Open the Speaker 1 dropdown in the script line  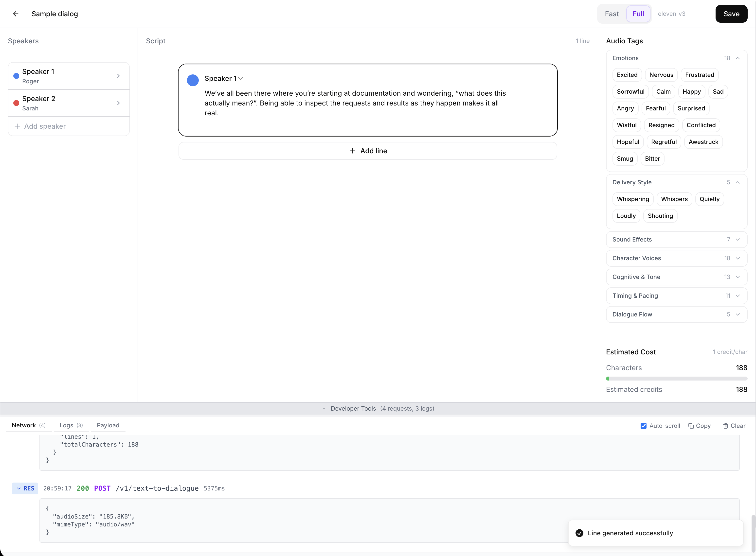240,78
